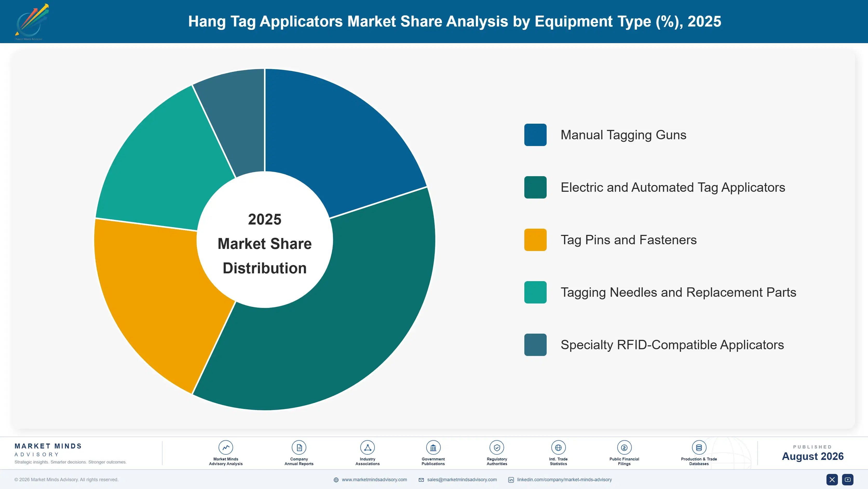Open www.marketmindsadvisory.com link
868x489 pixels.
tap(374, 480)
